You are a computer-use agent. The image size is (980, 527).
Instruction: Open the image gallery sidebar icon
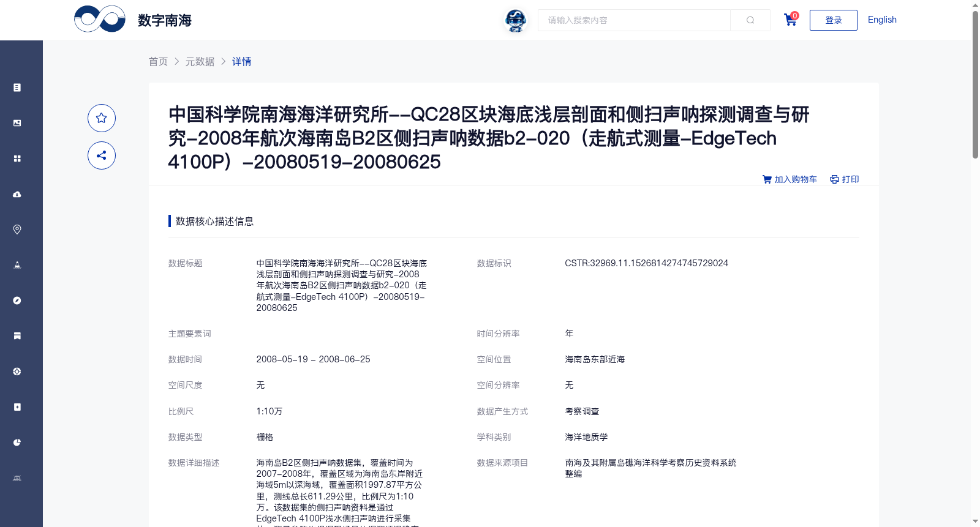[17, 123]
